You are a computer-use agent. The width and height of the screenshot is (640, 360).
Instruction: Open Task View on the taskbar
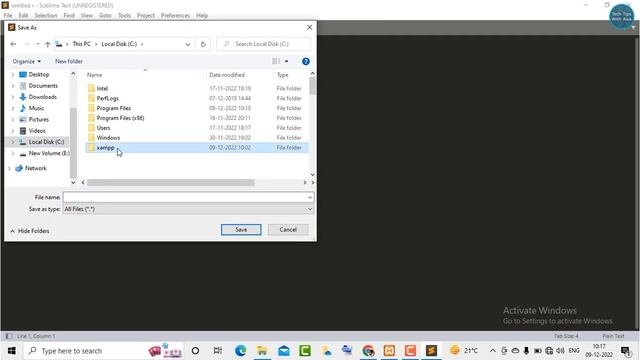pos(218,351)
